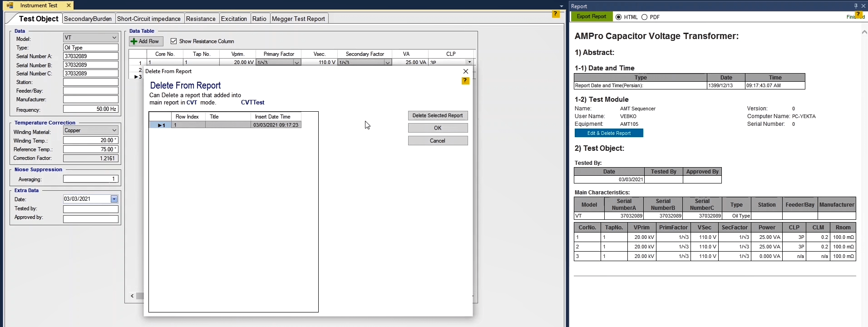Click the Export Report button
Image resolution: width=868 pixels, height=327 pixels.
point(591,17)
